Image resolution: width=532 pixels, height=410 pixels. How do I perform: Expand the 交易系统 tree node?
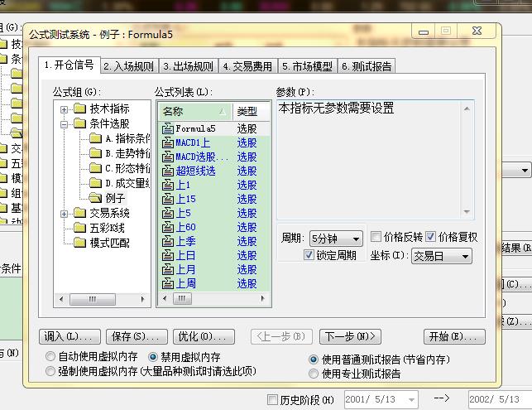tap(64, 214)
